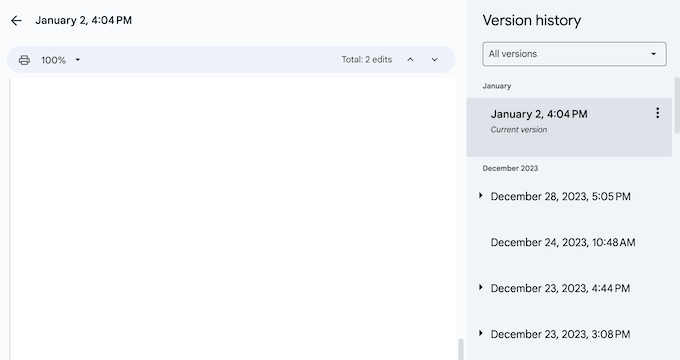The image size is (680, 360).
Task: Open the All versions filter dropdown
Action: pyautogui.click(x=574, y=54)
